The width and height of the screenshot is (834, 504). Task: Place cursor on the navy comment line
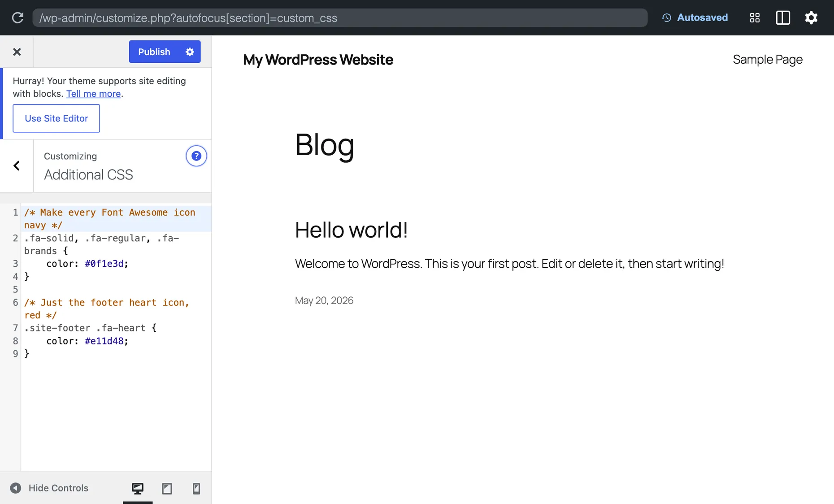116,219
